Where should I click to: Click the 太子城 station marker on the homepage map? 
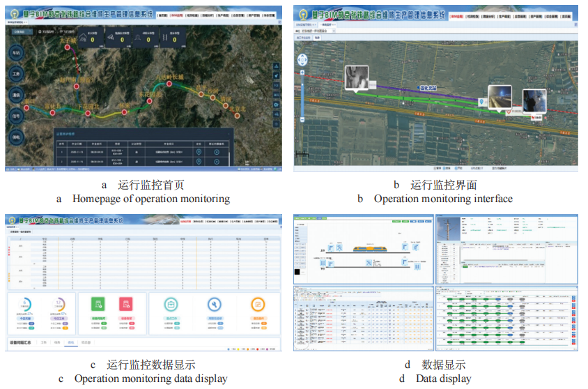[67, 47]
